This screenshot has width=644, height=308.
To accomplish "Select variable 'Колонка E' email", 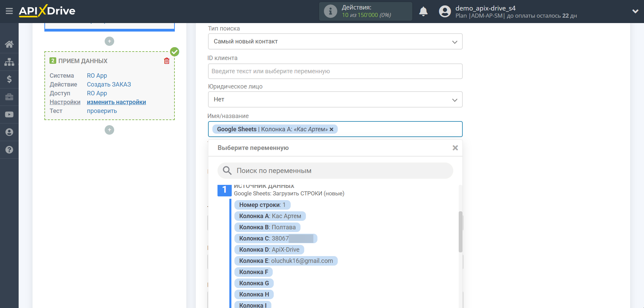I will coord(286,261).
